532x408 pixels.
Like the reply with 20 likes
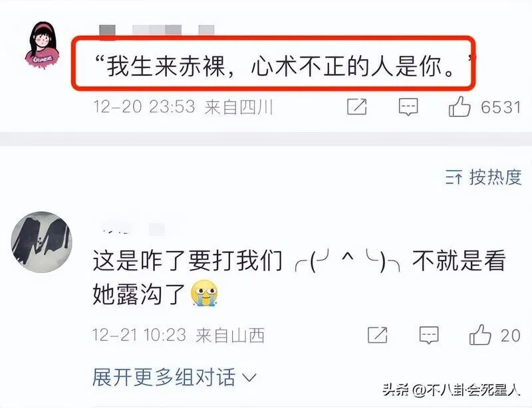click(480, 334)
